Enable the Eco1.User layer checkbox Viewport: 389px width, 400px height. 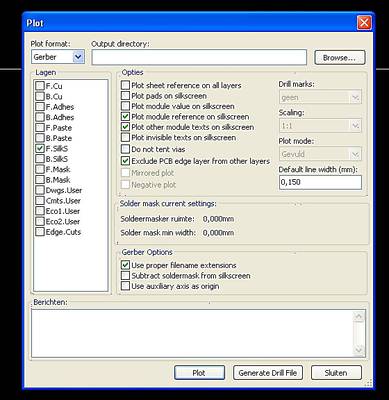pos(40,211)
